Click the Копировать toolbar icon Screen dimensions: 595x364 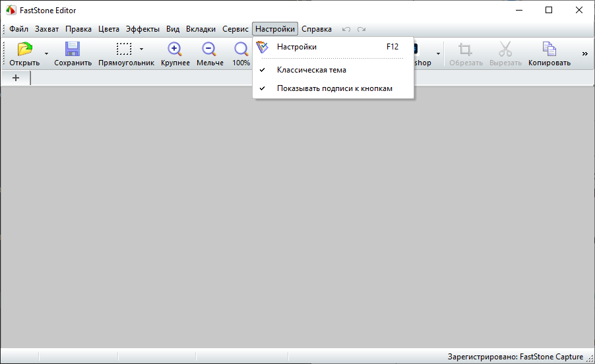(549, 49)
